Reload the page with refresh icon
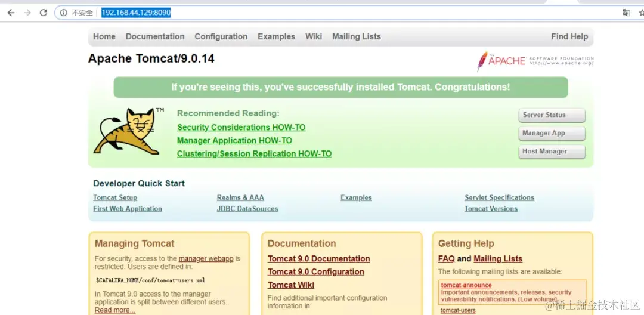The image size is (644, 315). point(43,13)
